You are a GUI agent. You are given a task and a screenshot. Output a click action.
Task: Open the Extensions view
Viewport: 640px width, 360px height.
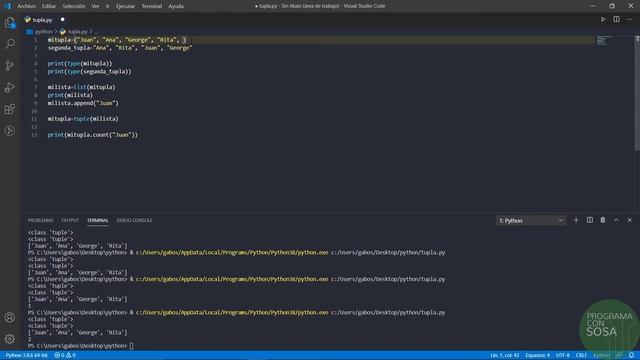10,109
